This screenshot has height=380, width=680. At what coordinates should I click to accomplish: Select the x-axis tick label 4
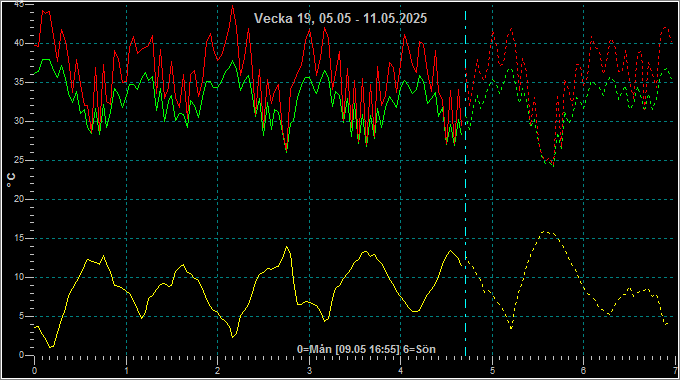click(x=401, y=371)
